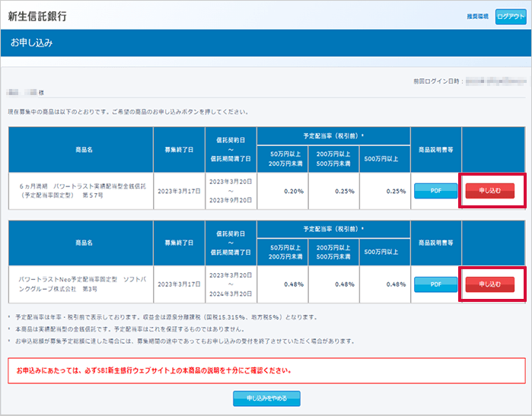Select 2023年3月17日 deadline cell in first table
This screenshot has height=416, width=532.
179,191
